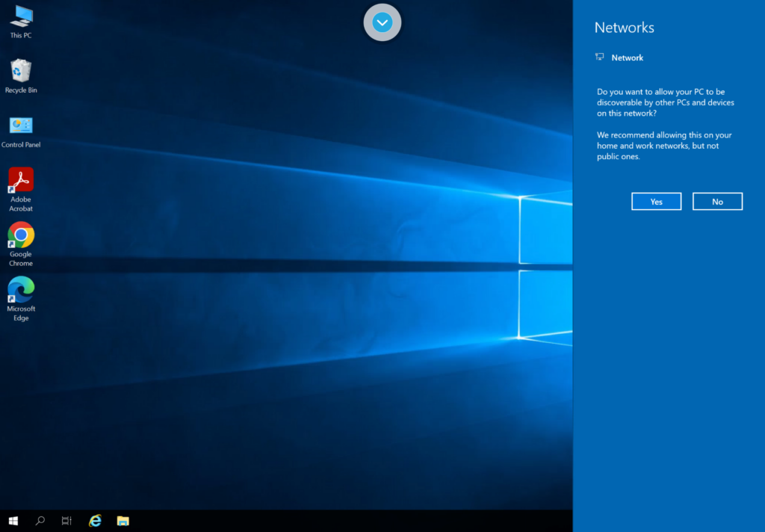The width and height of the screenshot is (765, 532).
Task: Click Yes to allow PC discovery
Action: pyautogui.click(x=656, y=202)
